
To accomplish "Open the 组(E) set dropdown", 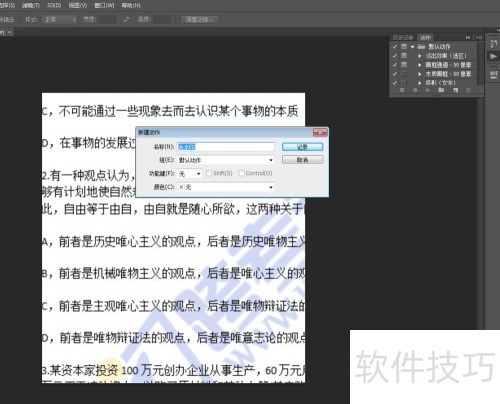I will [226, 160].
